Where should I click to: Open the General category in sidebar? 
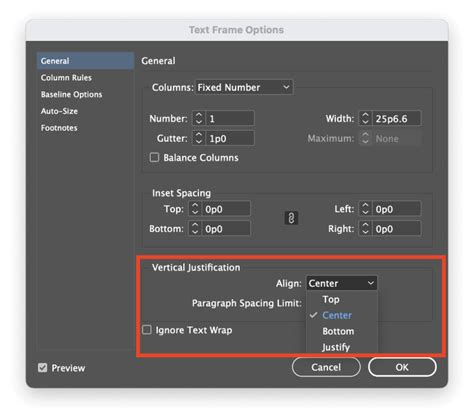tap(85, 61)
